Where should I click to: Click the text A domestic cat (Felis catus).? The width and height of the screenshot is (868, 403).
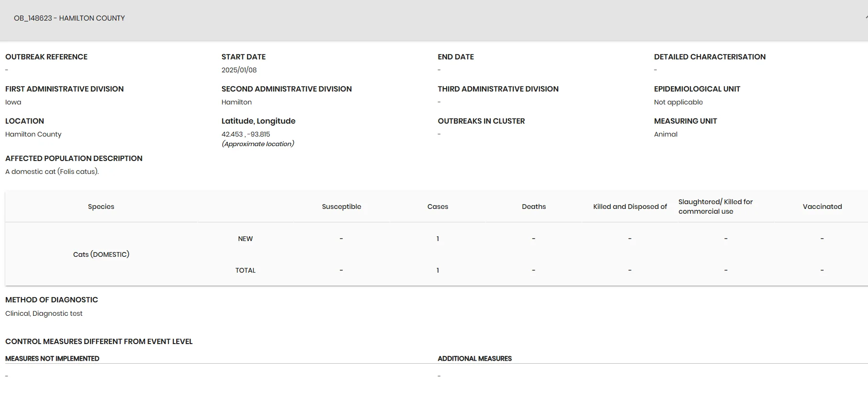(x=52, y=172)
